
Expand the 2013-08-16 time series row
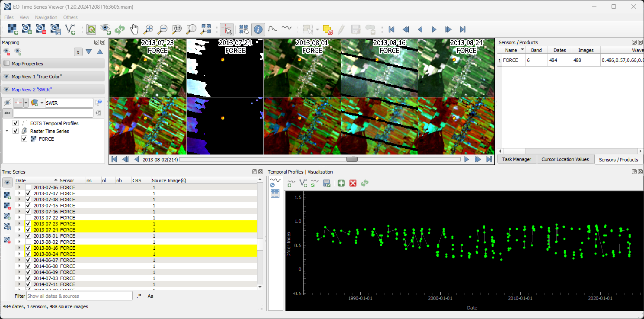(x=19, y=248)
